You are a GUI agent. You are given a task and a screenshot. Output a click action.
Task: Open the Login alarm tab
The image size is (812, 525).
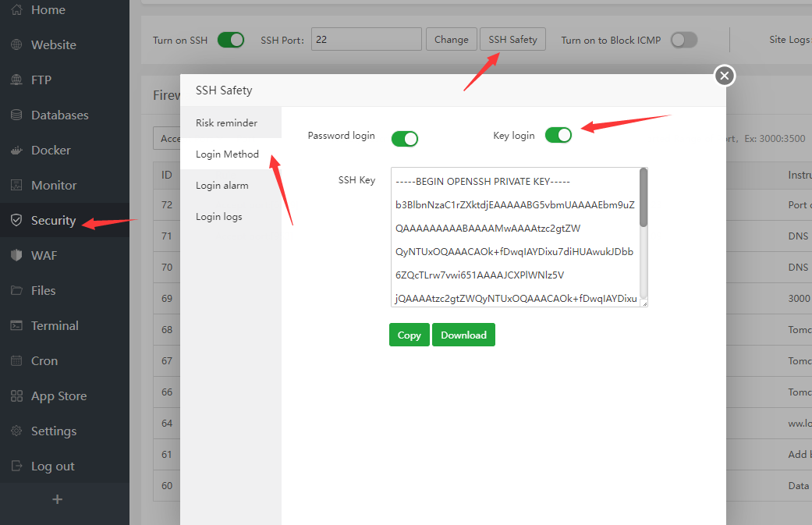click(231, 186)
